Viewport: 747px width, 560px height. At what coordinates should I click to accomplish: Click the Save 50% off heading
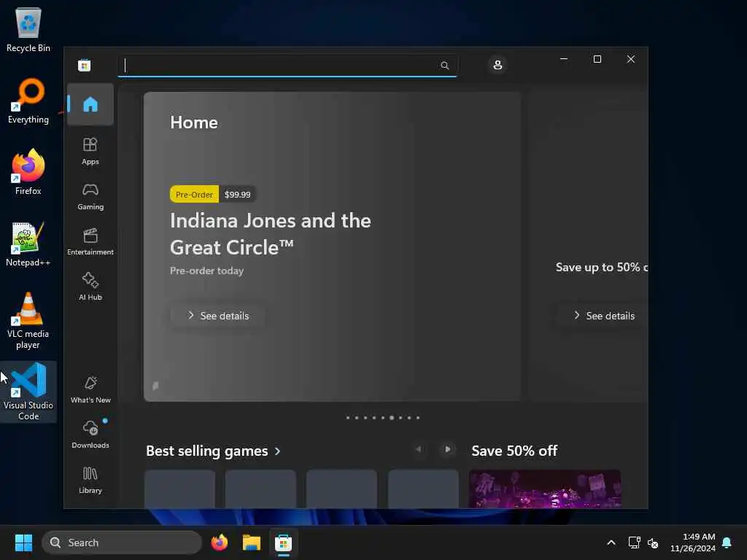coord(514,451)
